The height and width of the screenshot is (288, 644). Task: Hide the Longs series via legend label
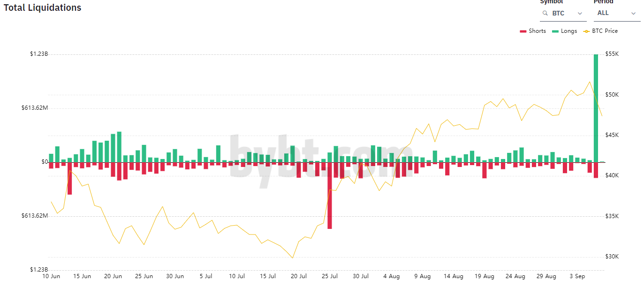point(569,31)
